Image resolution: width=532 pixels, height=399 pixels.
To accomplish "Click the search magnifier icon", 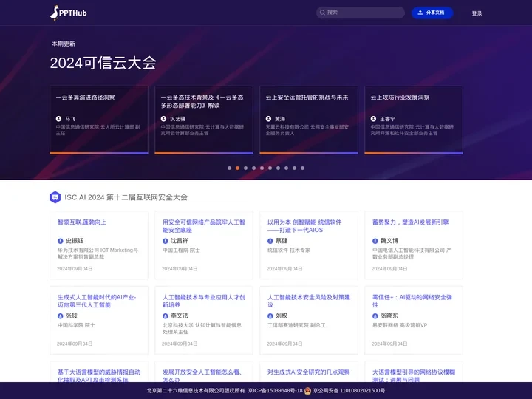I will coord(322,13).
